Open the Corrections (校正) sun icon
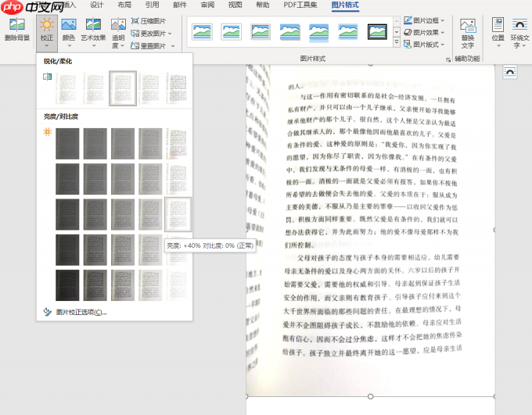This screenshot has width=532, height=415. [47, 24]
